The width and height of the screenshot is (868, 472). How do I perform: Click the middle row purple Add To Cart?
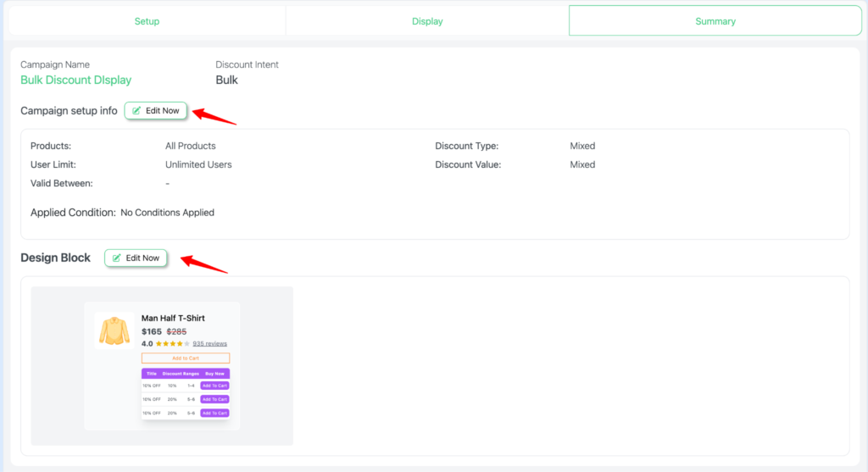pyautogui.click(x=214, y=399)
